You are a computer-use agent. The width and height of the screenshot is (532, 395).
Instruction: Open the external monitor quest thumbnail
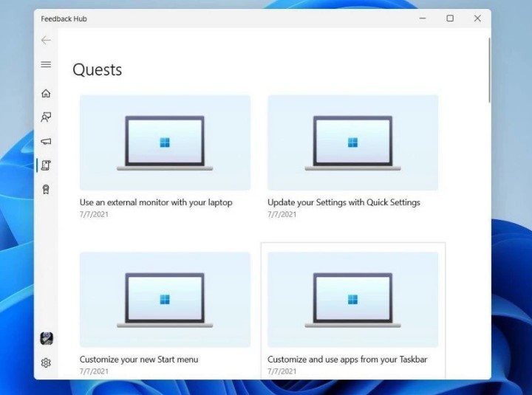[165, 142]
